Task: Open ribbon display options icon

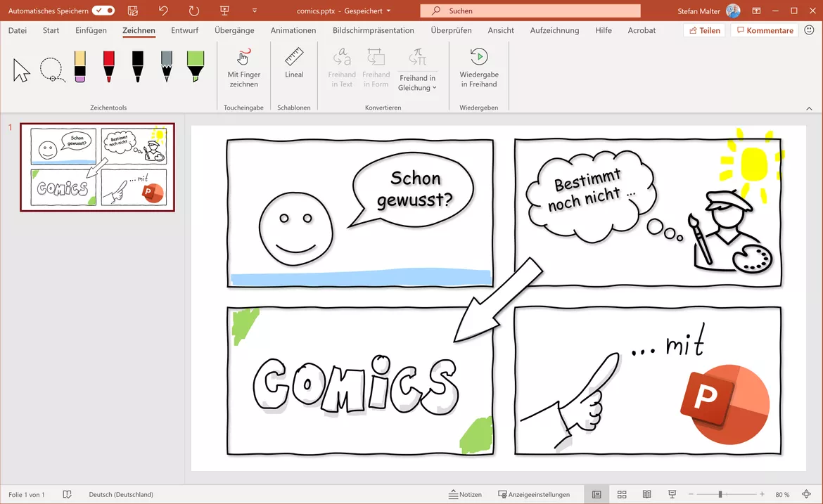Action: point(756,11)
